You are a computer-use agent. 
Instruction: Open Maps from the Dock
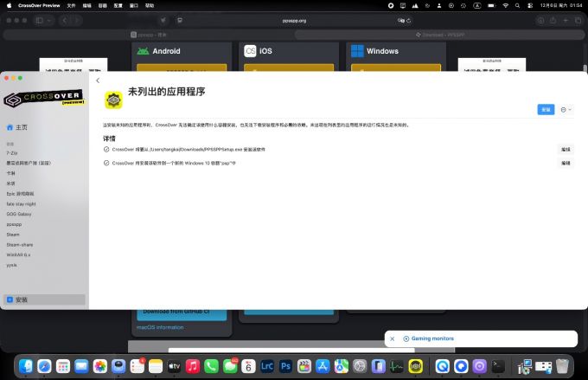pyautogui.click(x=342, y=366)
